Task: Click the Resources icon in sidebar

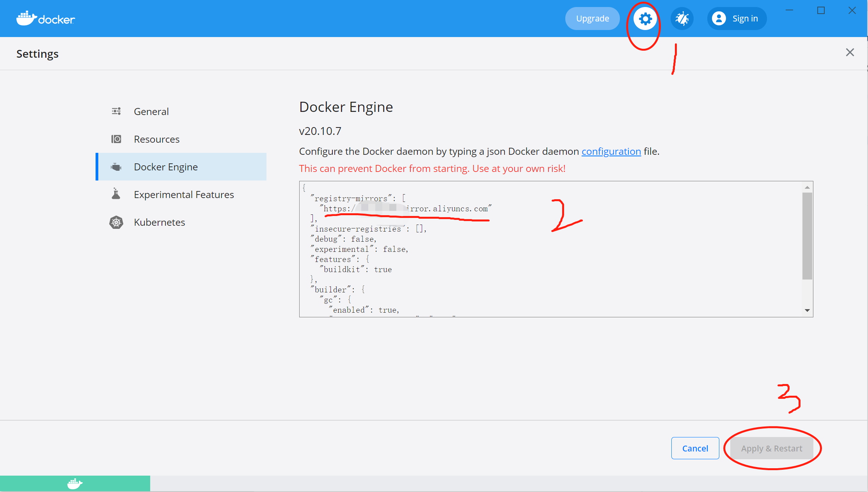Action: (x=116, y=139)
